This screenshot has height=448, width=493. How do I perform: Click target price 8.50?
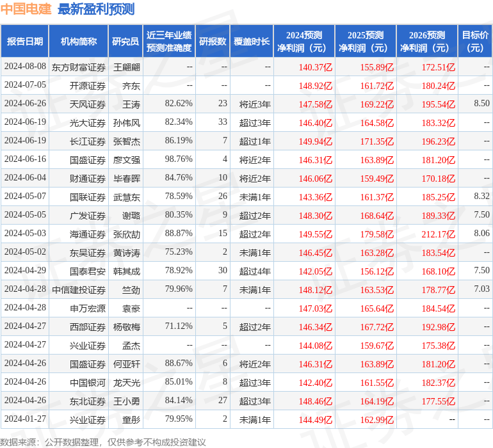tap(481, 103)
